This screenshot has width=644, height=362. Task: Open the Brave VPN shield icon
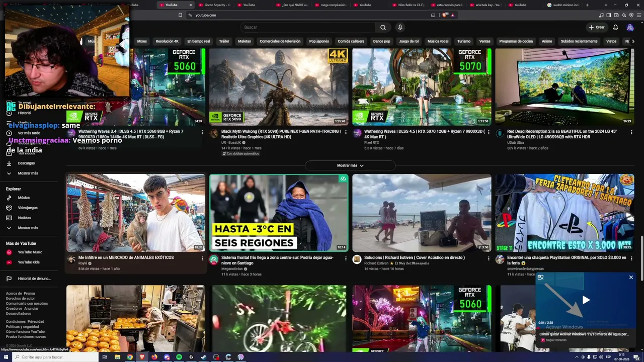pyautogui.click(x=631, y=15)
